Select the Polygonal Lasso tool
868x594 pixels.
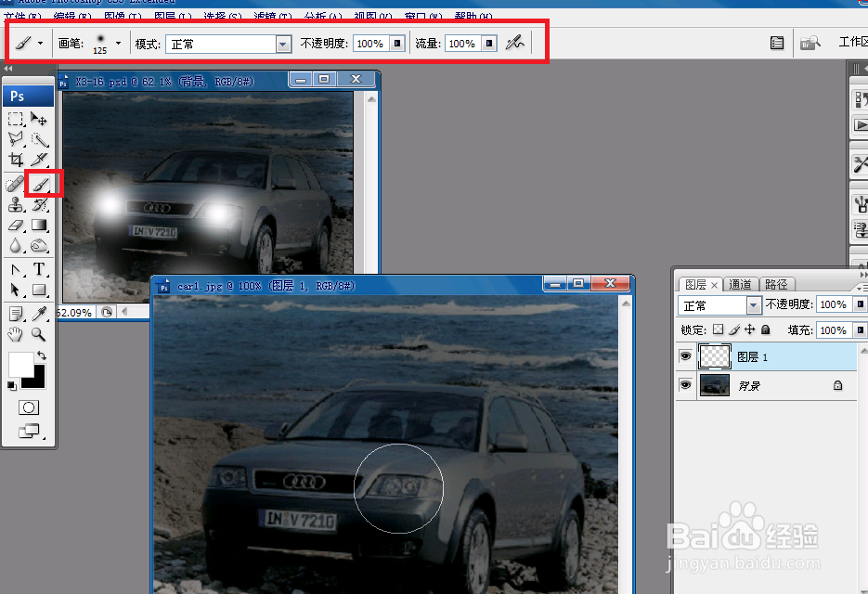point(16,139)
